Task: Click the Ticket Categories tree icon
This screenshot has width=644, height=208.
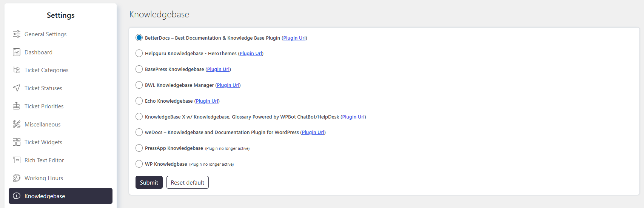Action: coord(17,70)
